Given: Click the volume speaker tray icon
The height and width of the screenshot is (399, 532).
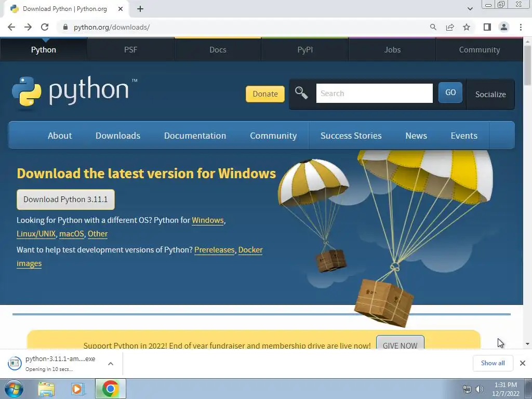Looking at the screenshot, I should (x=480, y=389).
